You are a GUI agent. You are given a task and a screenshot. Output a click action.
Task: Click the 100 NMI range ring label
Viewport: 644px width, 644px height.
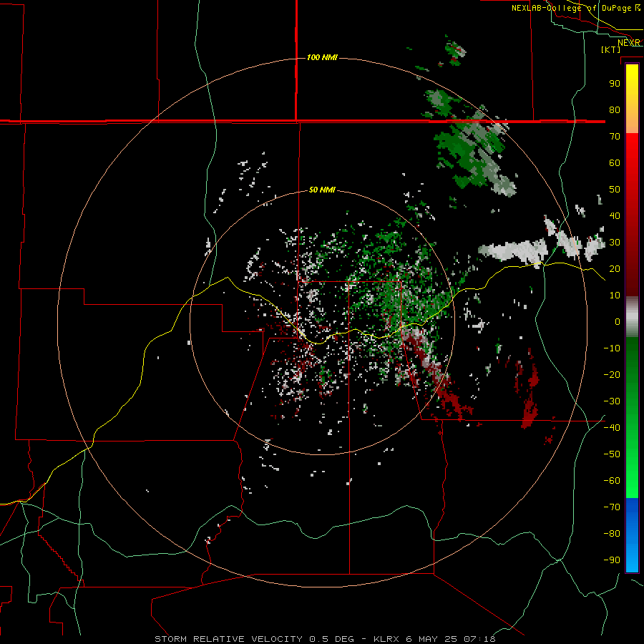click(322, 57)
